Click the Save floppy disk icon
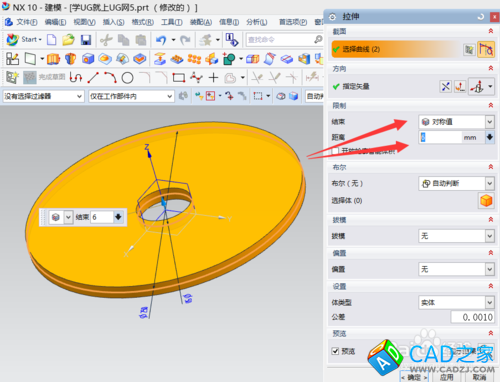 tap(86, 40)
